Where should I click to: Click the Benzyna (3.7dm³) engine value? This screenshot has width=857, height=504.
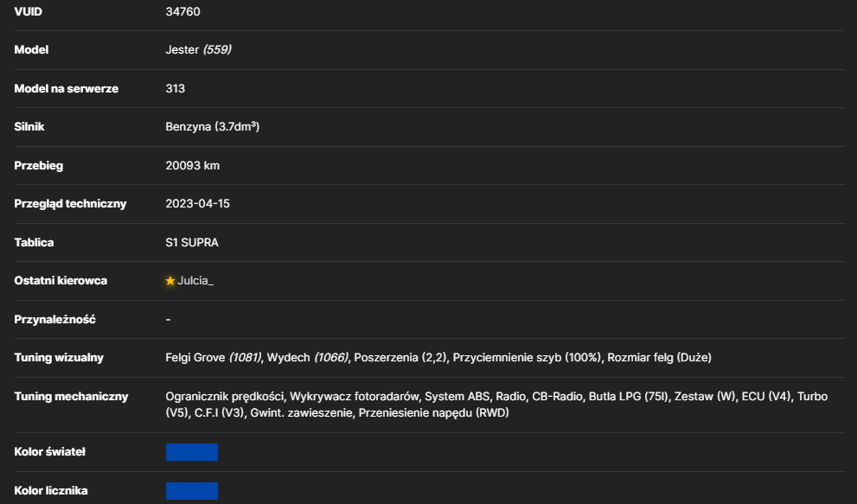click(212, 127)
